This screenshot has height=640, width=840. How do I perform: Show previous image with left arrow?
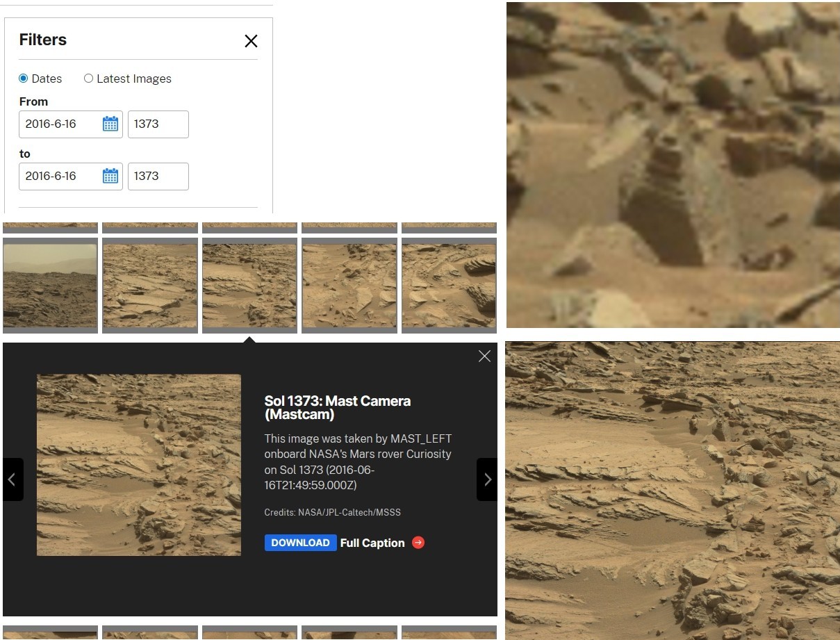pyautogui.click(x=13, y=479)
